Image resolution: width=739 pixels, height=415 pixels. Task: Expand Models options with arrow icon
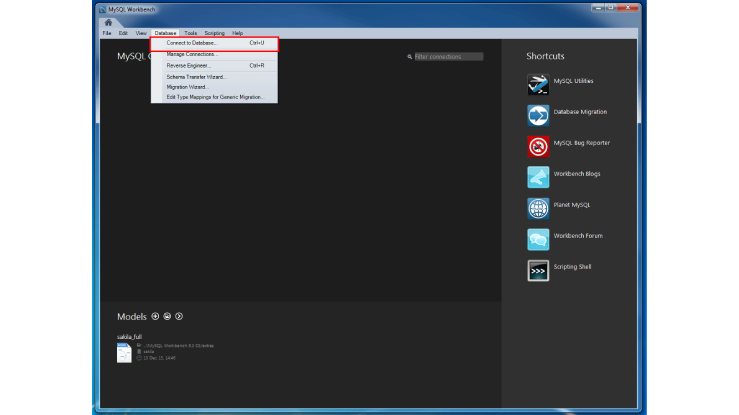pyautogui.click(x=179, y=316)
